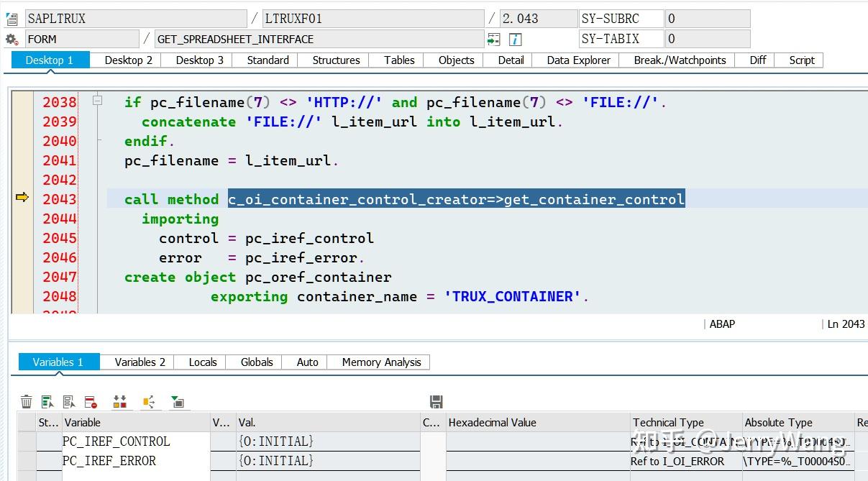
Task: Click the table-with-red-minus icon in the variables toolbar
Action: tap(91, 401)
